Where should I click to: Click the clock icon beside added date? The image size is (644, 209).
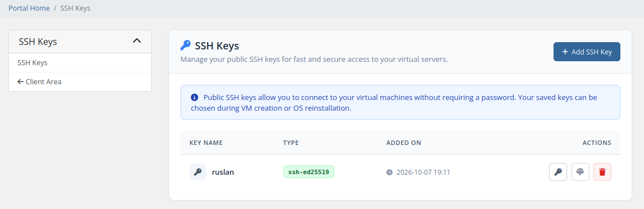pos(389,172)
